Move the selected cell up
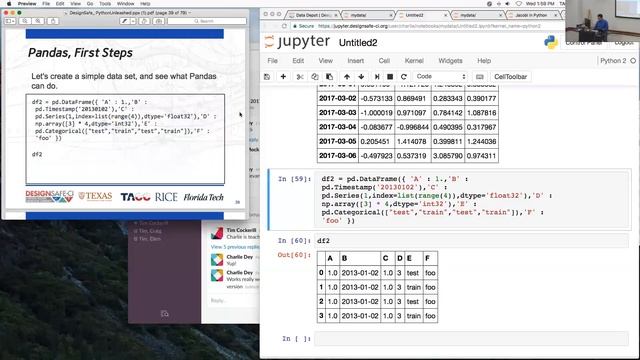 [347, 77]
